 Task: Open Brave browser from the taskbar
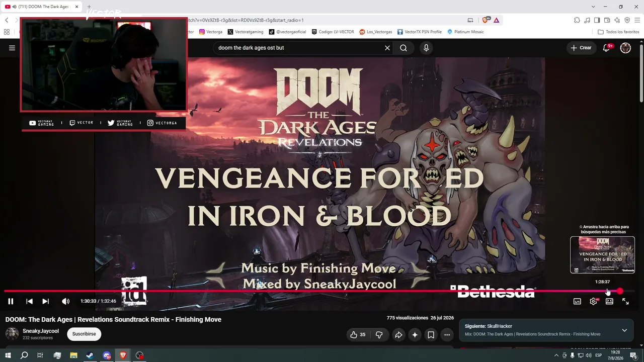pyautogui.click(x=123, y=355)
